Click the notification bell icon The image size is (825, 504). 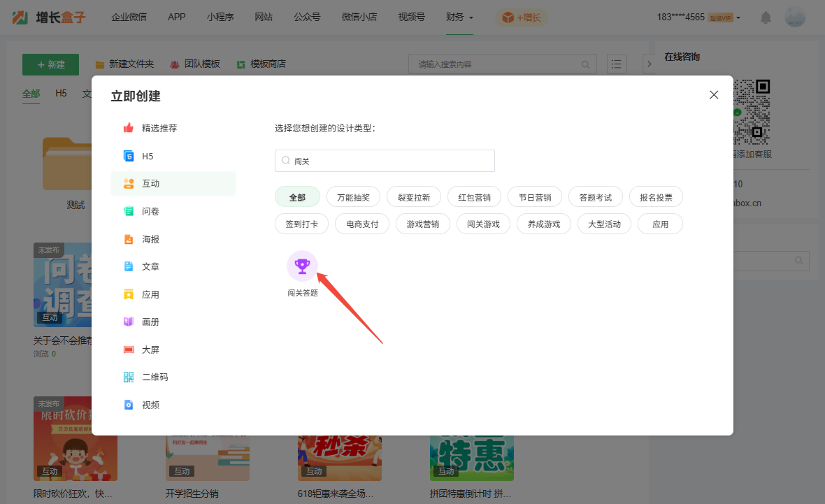click(x=766, y=17)
